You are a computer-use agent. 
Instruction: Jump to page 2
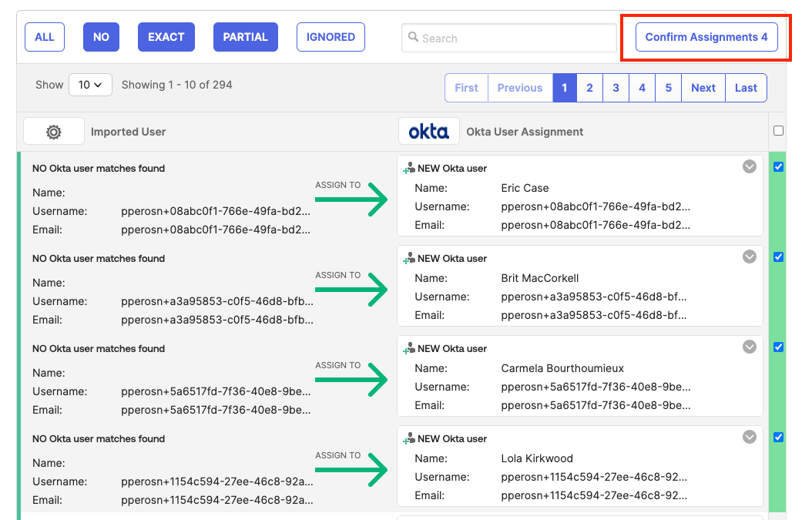[589, 88]
